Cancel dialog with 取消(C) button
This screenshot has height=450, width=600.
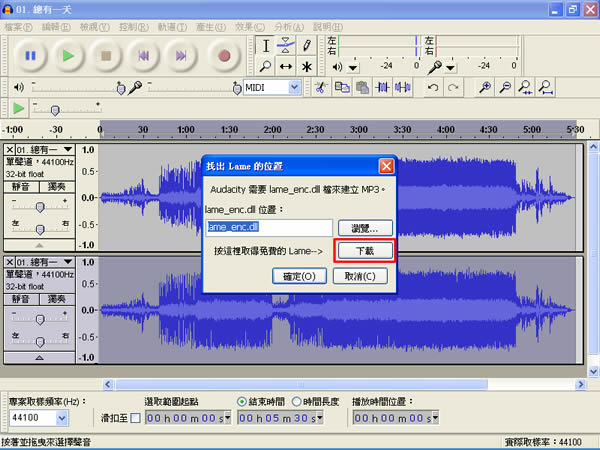(360, 276)
